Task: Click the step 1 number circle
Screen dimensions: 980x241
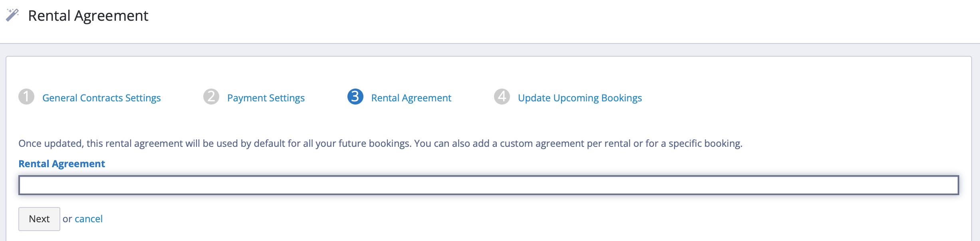Action: tap(26, 97)
